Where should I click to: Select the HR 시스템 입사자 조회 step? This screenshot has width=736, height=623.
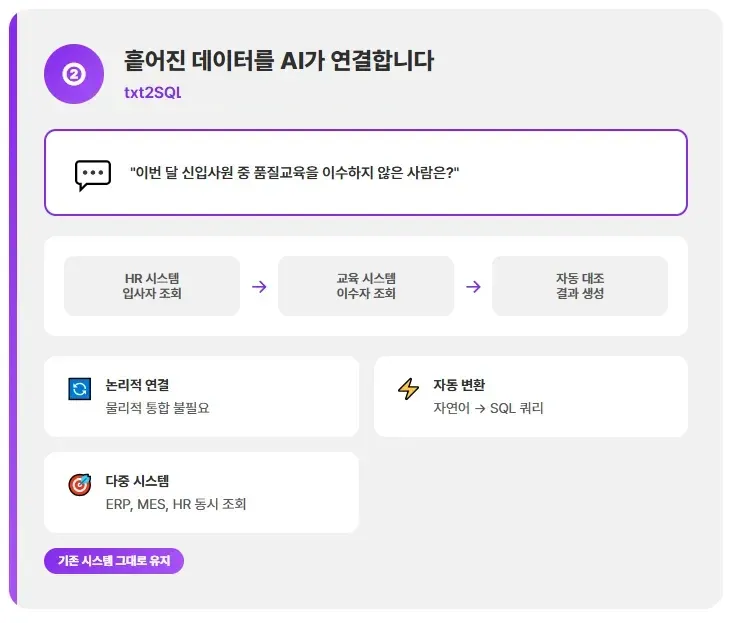tap(152, 286)
